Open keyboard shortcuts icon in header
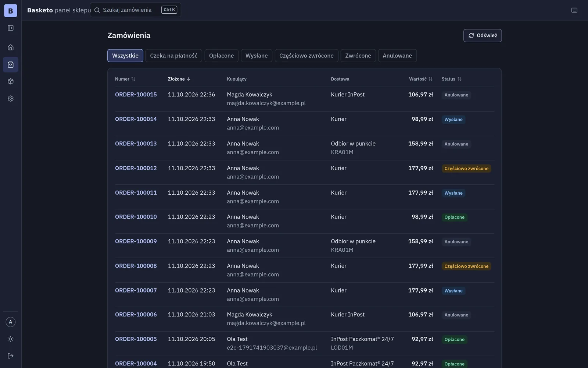Screen dimensions: 588x368 point(574,10)
